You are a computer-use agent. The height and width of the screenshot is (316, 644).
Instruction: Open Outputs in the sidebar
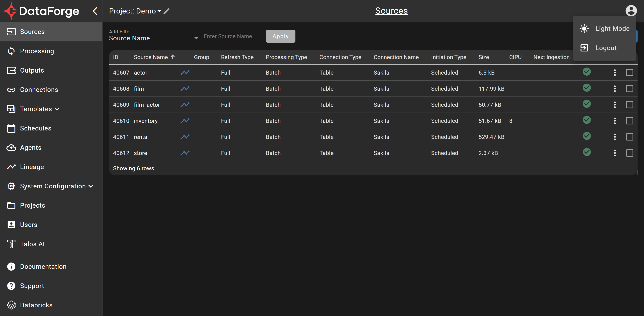51,70
